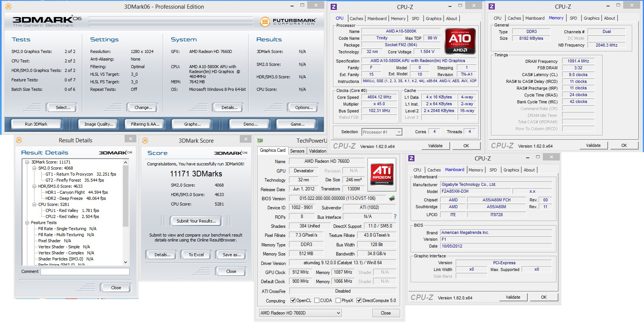Select the Fill Rate - Single-Texturing row
This screenshot has height=324, width=644.
(x=67, y=229)
